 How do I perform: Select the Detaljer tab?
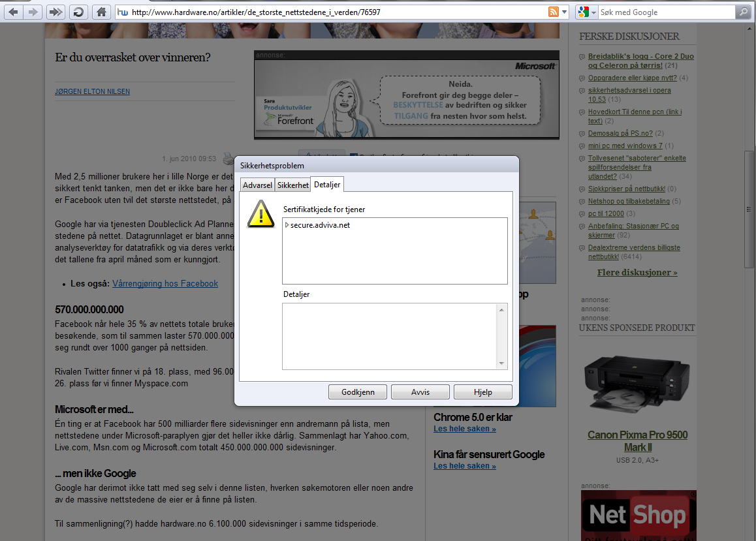pos(327,185)
